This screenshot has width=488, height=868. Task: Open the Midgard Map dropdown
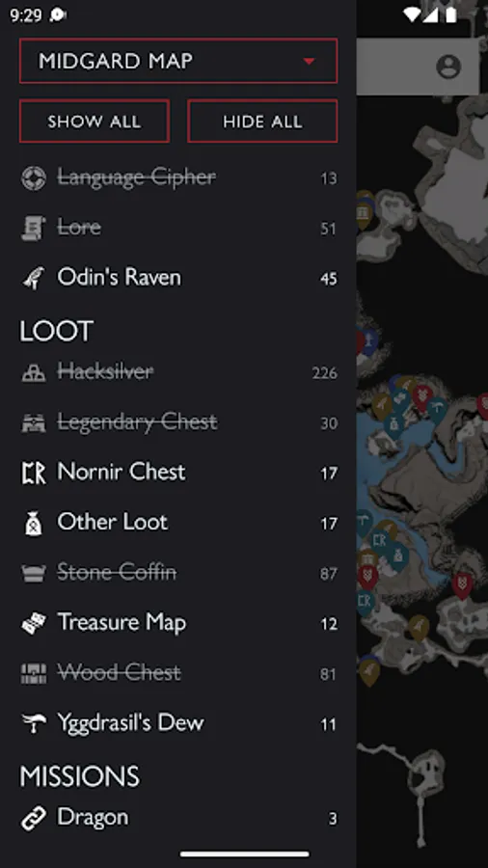pos(178,61)
